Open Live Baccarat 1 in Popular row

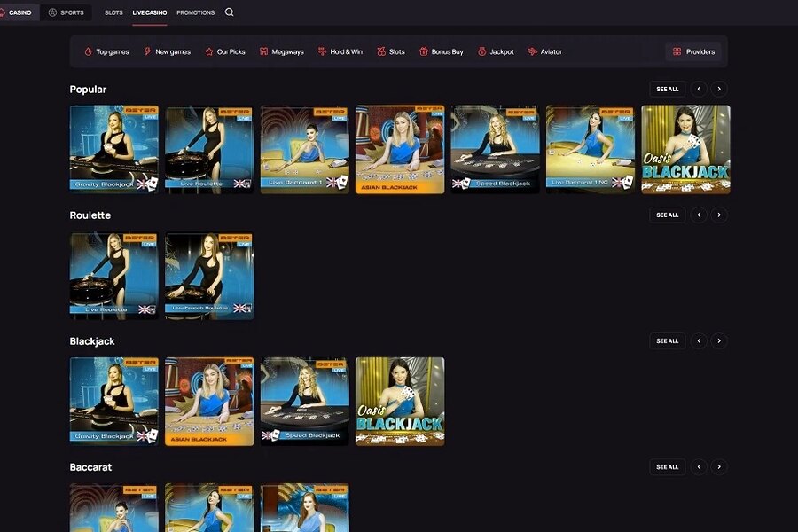click(x=304, y=149)
